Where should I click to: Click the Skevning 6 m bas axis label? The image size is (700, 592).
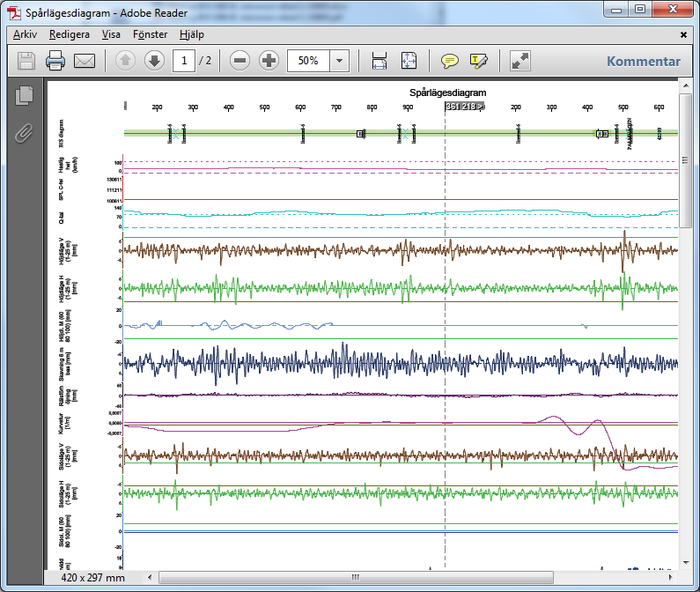tap(64, 364)
